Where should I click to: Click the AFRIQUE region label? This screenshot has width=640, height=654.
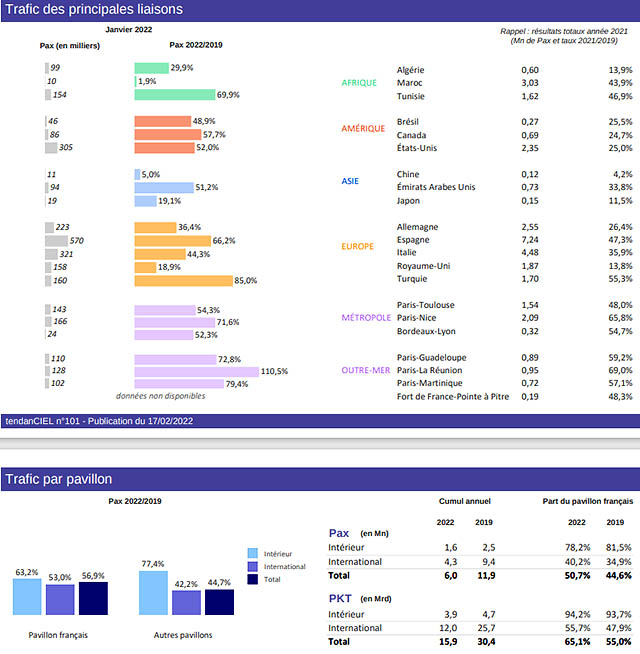tap(359, 83)
